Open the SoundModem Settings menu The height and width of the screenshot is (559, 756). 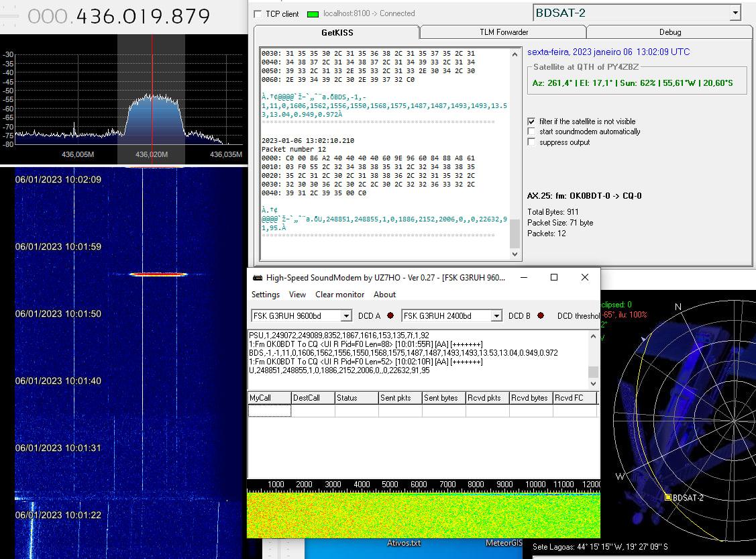click(265, 295)
